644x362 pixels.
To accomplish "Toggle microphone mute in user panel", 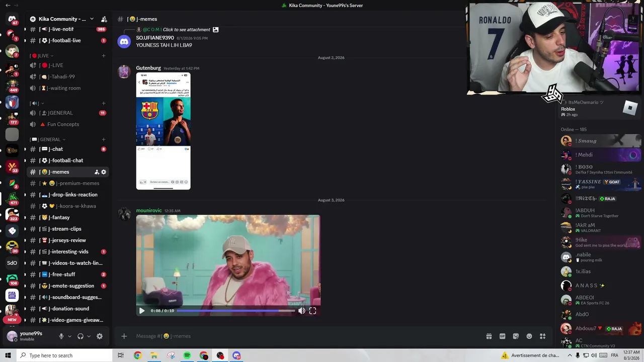I will (61, 336).
